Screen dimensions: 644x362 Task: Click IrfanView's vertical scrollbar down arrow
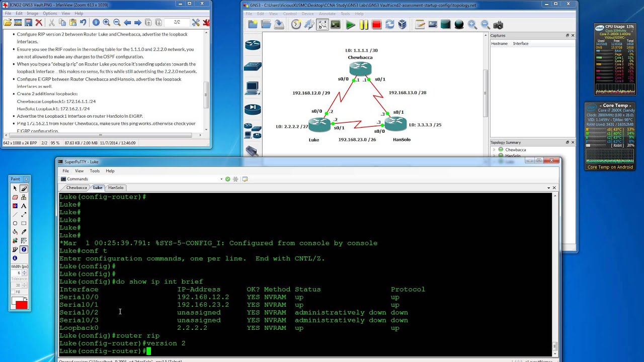point(206,129)
